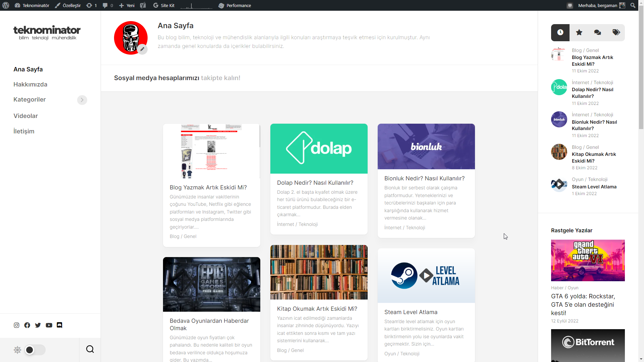Click Haber / Oyun category label
Viewport: 644px width, 362px height.
pos(565,288)
